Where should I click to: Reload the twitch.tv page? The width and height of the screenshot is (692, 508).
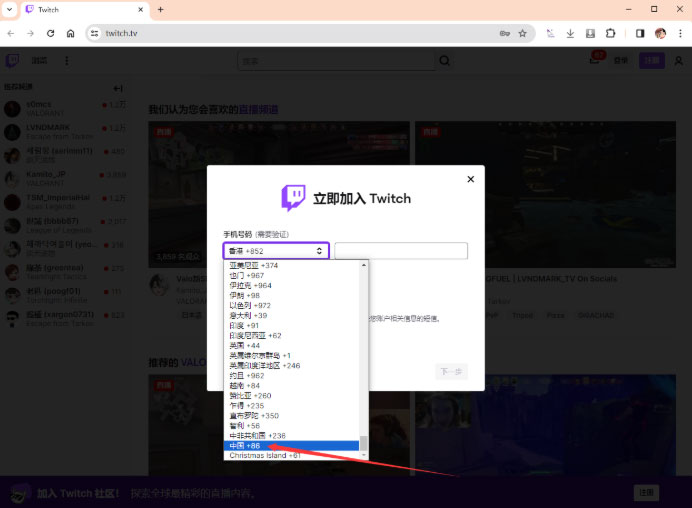click(x=51, y=33)
